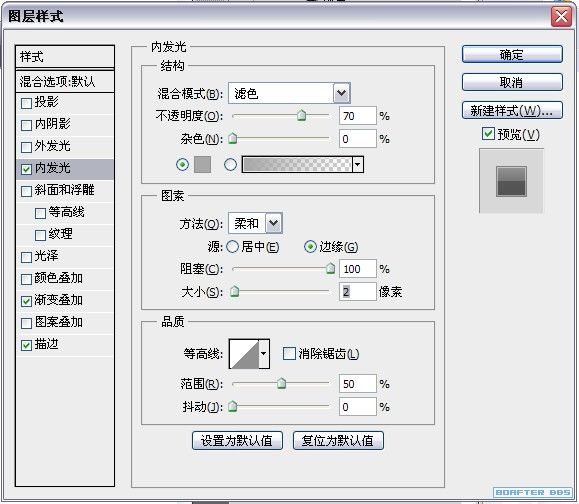Uncheck the 渐变叠加 checkbox

tap(27, 301)
